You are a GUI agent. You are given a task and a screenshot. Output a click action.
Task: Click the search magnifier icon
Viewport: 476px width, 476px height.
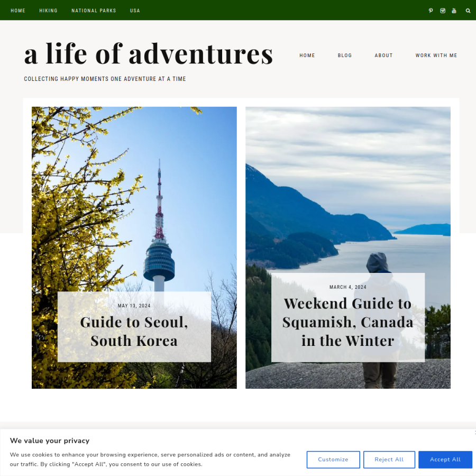[x=468, y=11]
